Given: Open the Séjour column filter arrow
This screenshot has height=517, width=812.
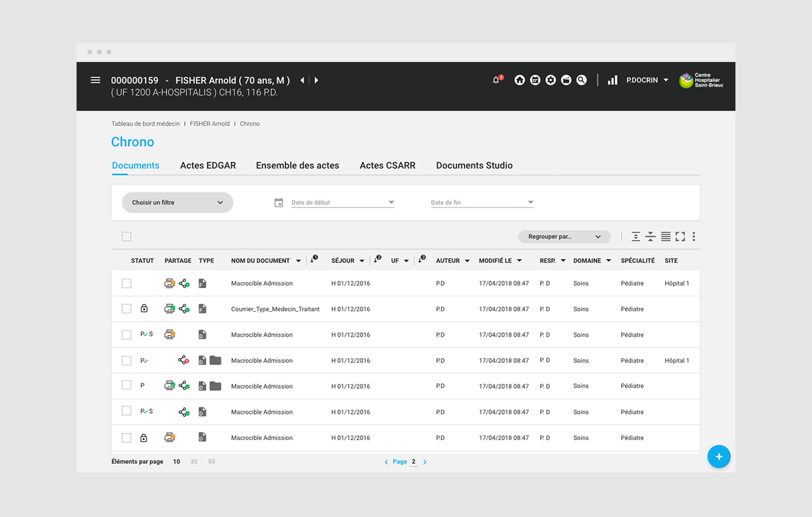Looking at the screenshot, I should pyautogui.click(x=362, y=261).
